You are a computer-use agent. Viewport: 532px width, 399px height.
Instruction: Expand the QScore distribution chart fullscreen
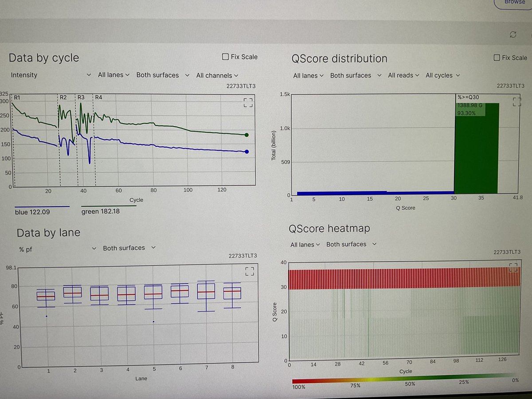[516, 102]
